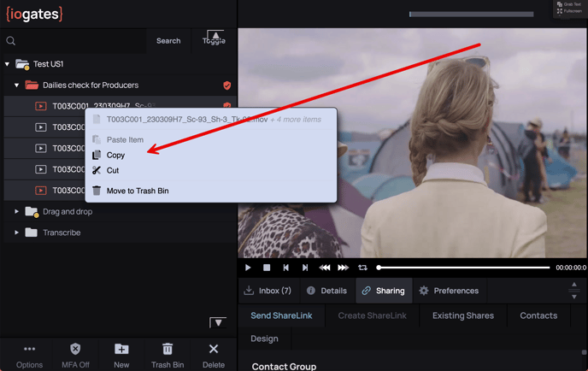Click the rewind icon
Viewport: 588px width, 371px height.
click(x=325, y=268)
